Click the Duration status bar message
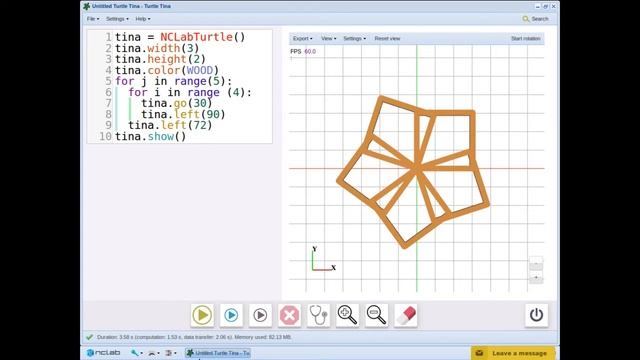This screenshot has width=640, height=360. (x=194, y=337)
